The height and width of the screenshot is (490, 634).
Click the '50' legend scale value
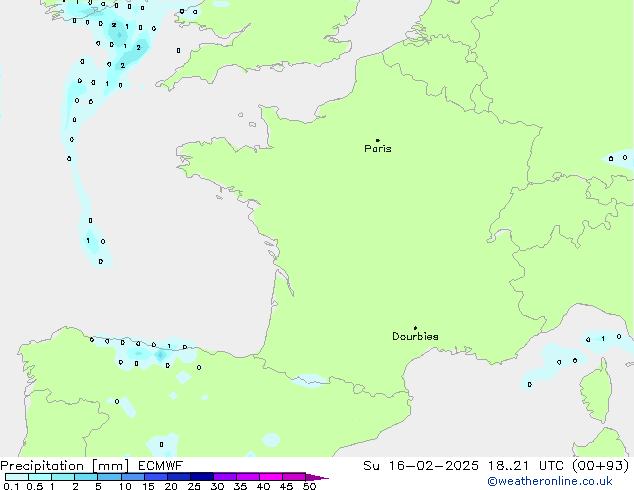pyautogui.click(x=309, y=486)
